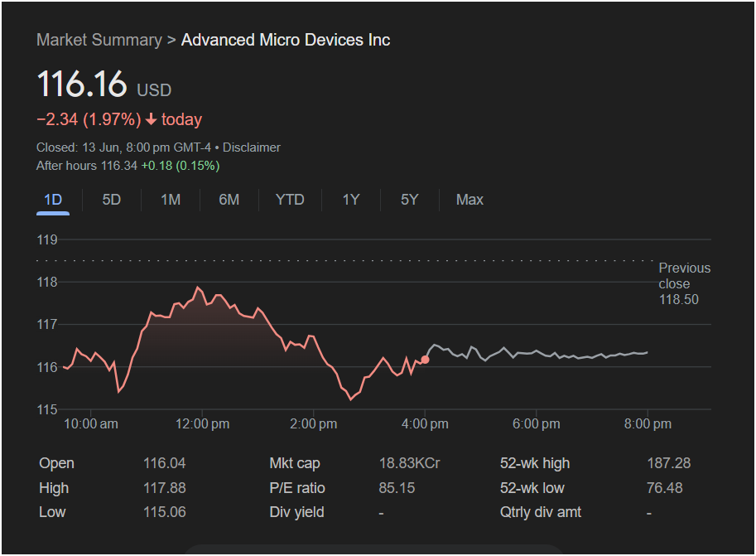Click the red down arrow beside today
Screen dimensions: 756x556
point(152,119)
